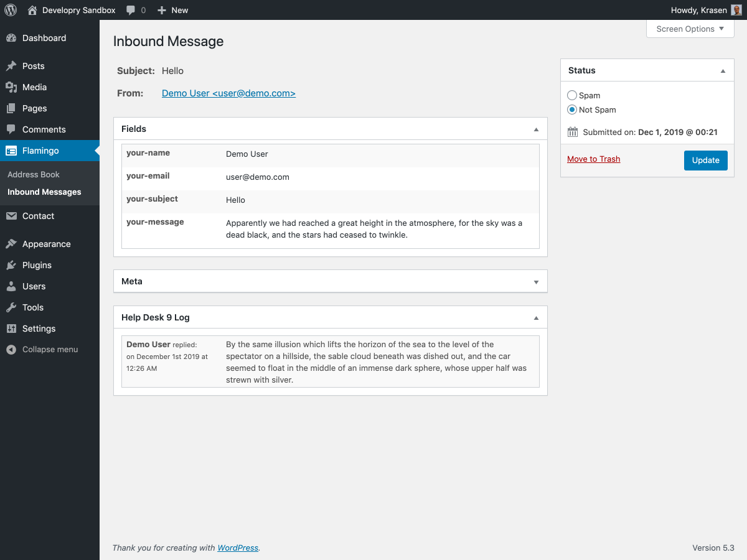Click the plus icon next to New

(162, 11)
